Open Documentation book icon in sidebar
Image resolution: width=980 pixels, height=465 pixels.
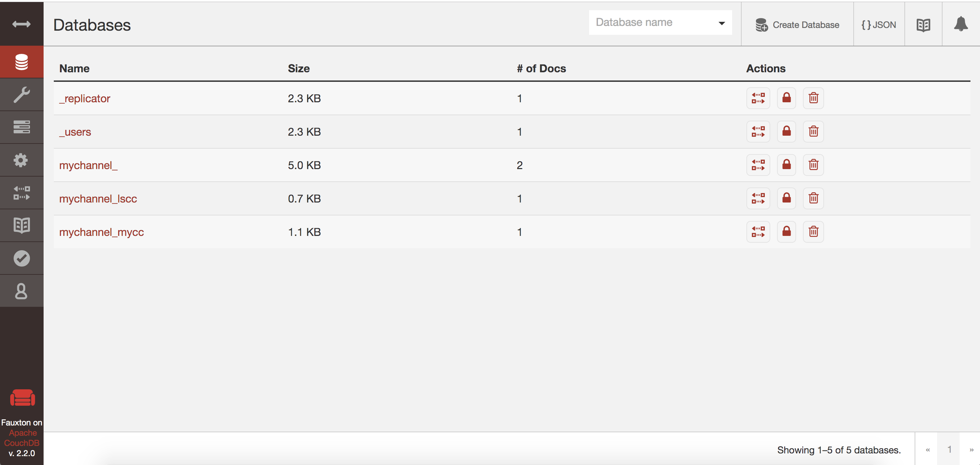coord(21,225)
